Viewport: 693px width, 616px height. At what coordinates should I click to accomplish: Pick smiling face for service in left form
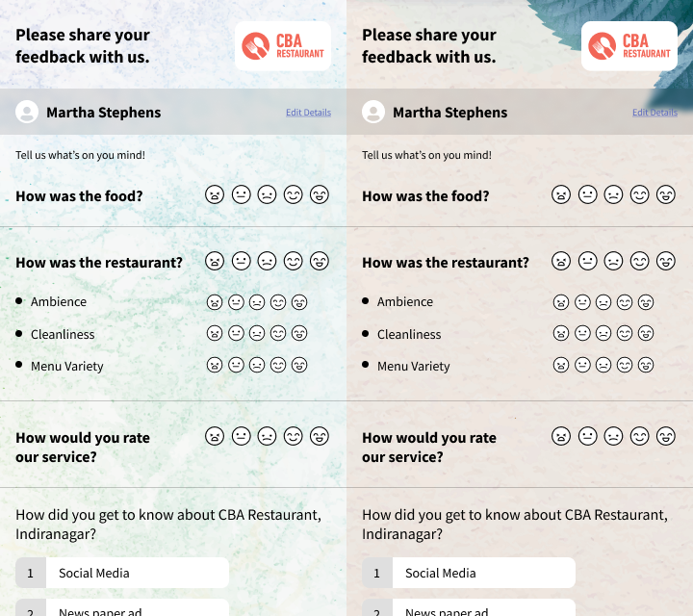[x=293, y=436]
